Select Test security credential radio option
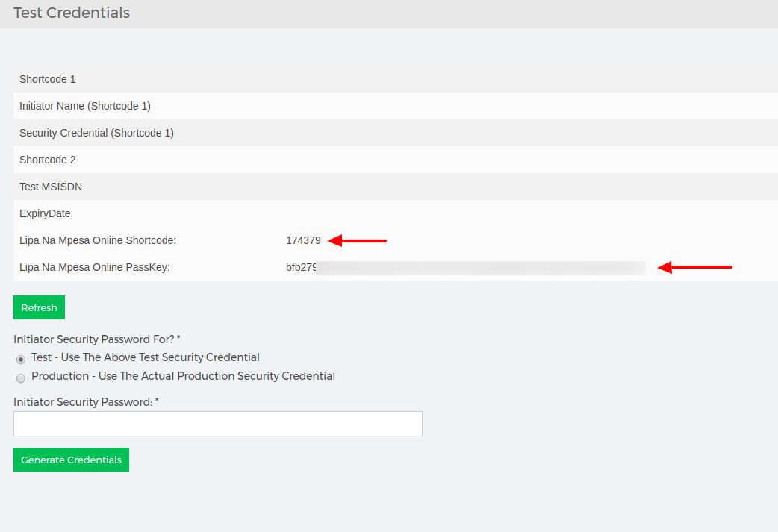The height and width of the screenshot is (532, 778). pyautogui.click(x=21, y=360)
